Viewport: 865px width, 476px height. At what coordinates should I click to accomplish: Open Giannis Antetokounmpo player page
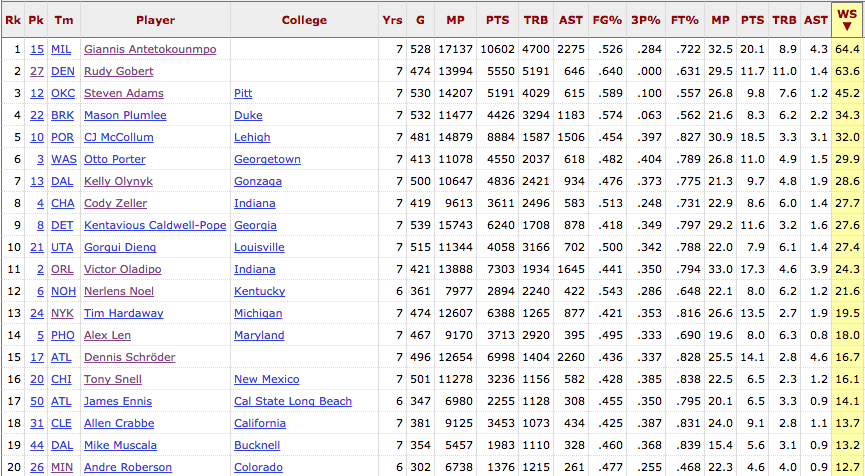[x=150, y=49]
